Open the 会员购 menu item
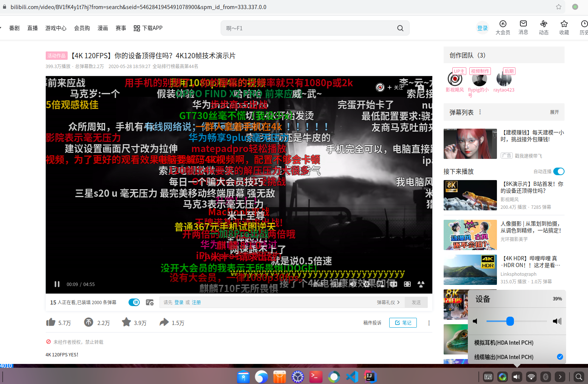 coord(82,28)
